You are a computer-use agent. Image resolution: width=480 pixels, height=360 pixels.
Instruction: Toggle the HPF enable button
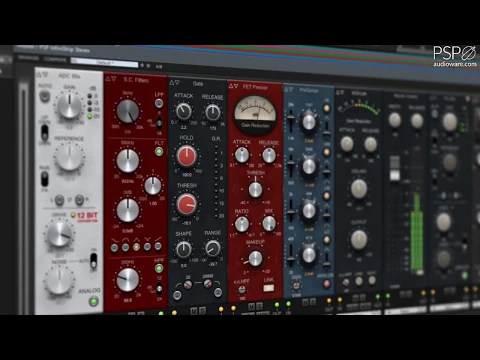pos(159,268)
